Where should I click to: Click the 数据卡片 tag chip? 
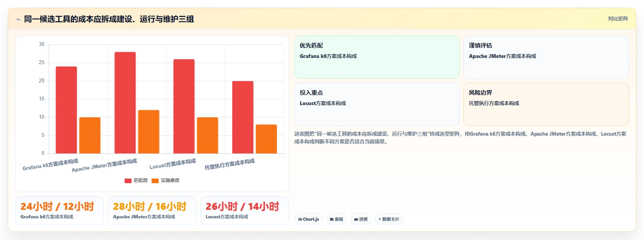(x=389, y=219)
